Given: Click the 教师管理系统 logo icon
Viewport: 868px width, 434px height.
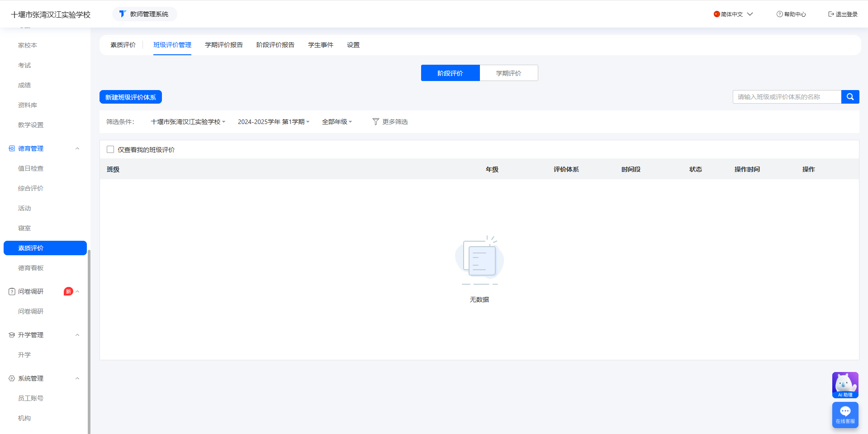Looking at the screenshot, I should click(122, 14).
